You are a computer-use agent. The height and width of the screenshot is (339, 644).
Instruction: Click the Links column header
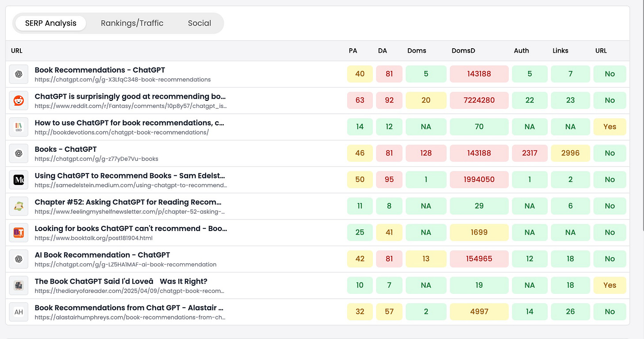pos(560,51)
